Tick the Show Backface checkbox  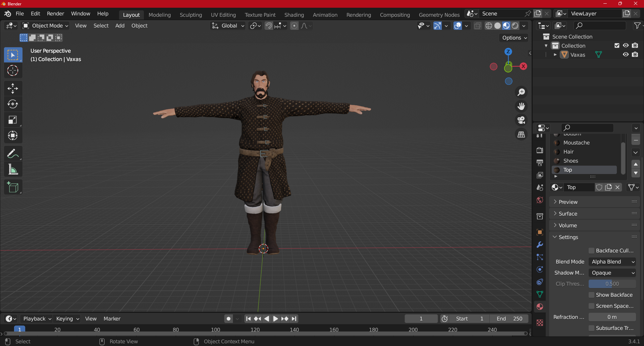pos(592,295)
